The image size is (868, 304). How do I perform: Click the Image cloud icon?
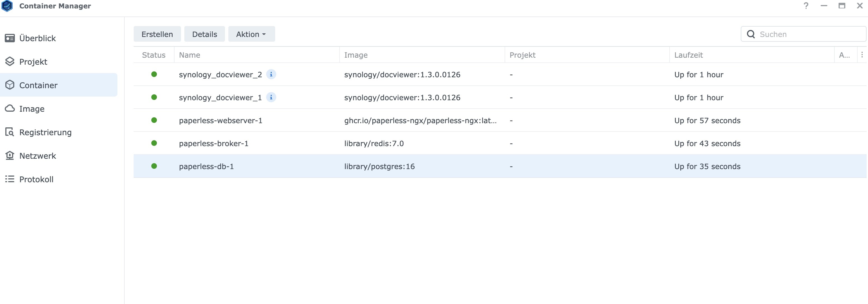pyautogui.click(x=10, y=108)
